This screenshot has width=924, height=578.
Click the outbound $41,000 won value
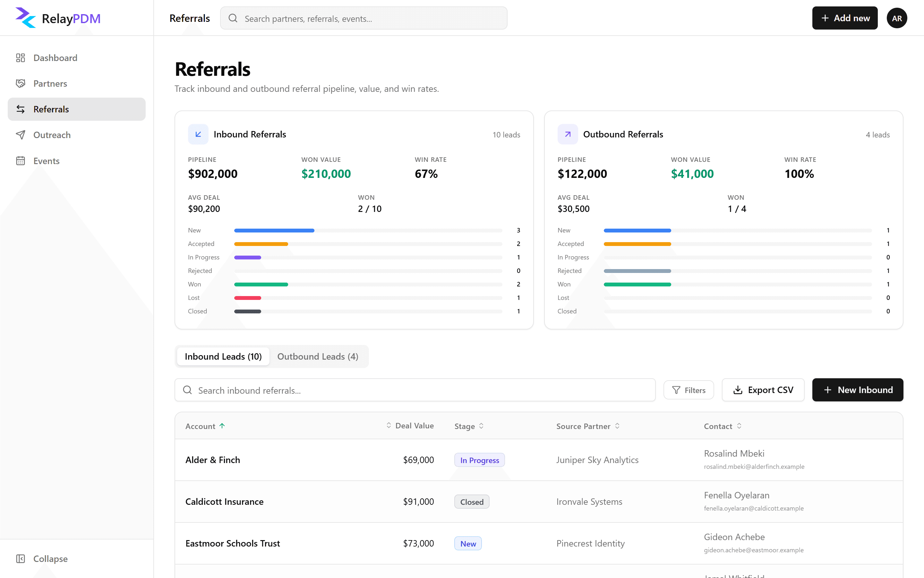click(x=692, y=174)
